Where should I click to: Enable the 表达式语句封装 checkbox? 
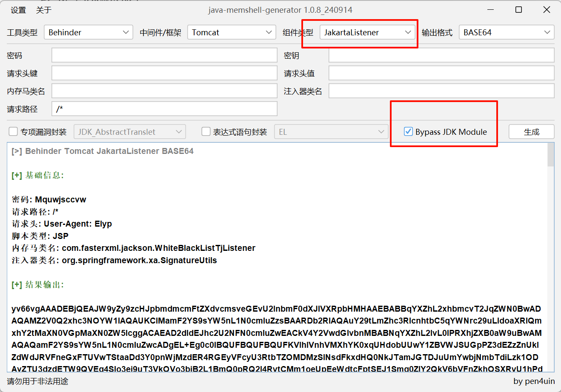(x=206, y=132)
